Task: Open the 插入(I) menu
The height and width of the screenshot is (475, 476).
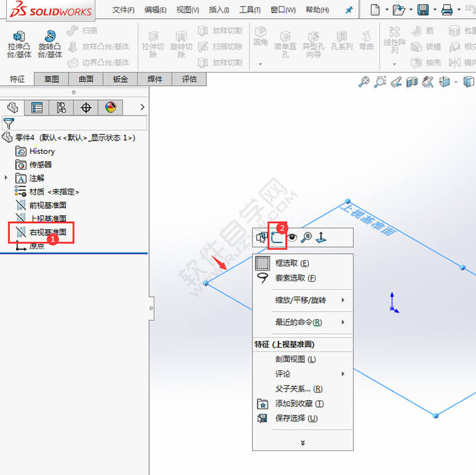Action: (219, 10)
